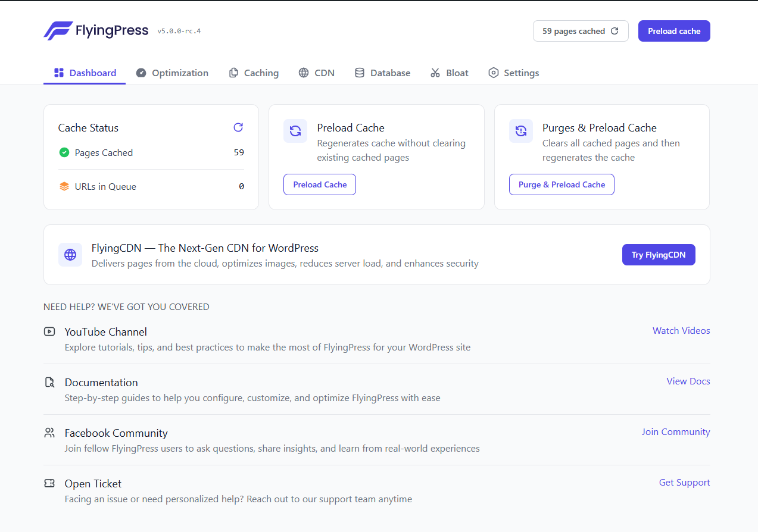Click the URLs in Queue label

click(x=105, y=187)
